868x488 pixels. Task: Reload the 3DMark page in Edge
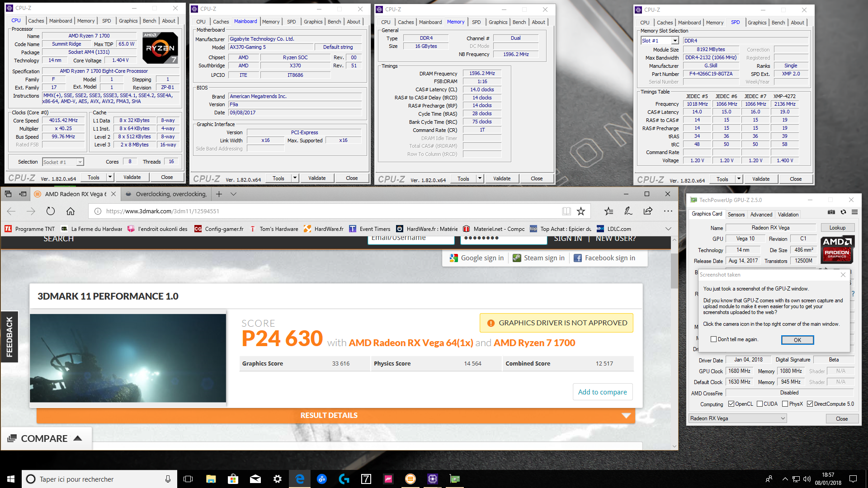[51, 211]
